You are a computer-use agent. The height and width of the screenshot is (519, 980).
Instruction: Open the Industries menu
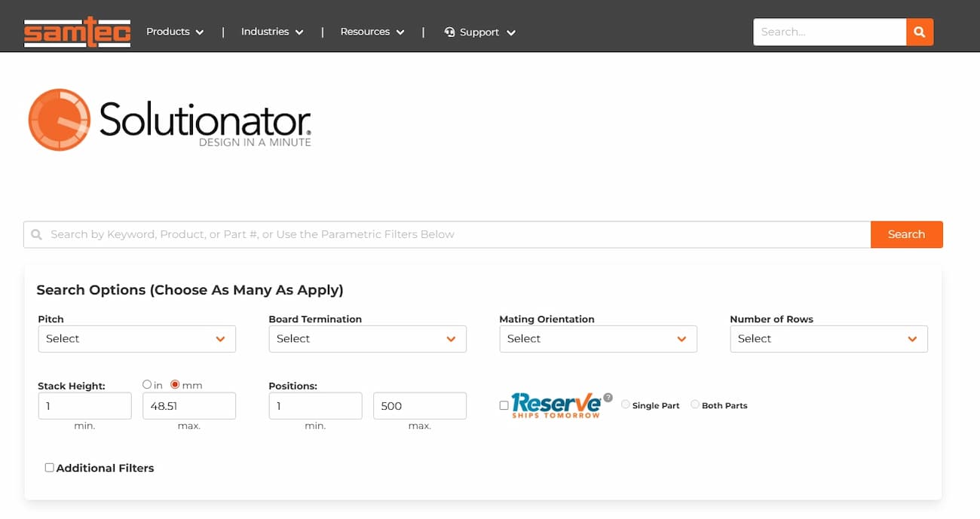coord(272,32)
